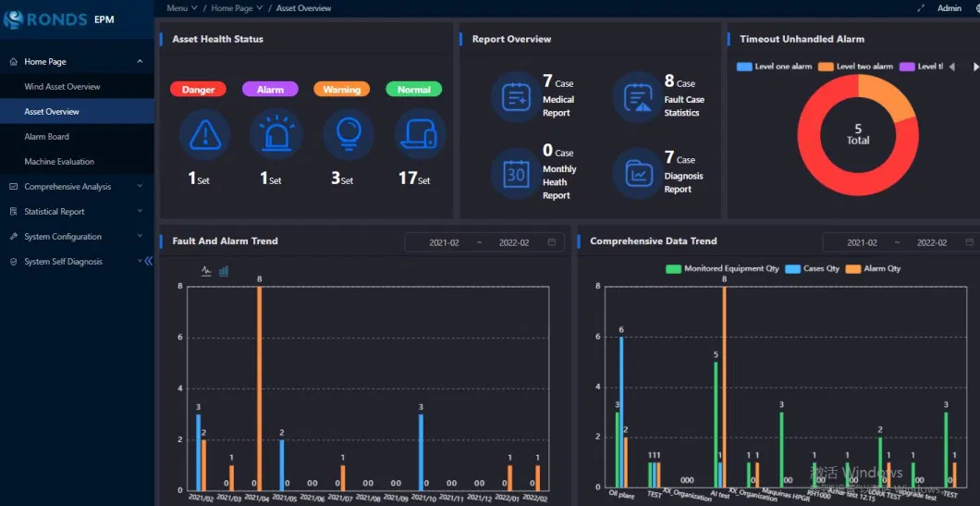
Task: Click the Comprehensive Analysis sidebar icon
Action: coord(13,186)
